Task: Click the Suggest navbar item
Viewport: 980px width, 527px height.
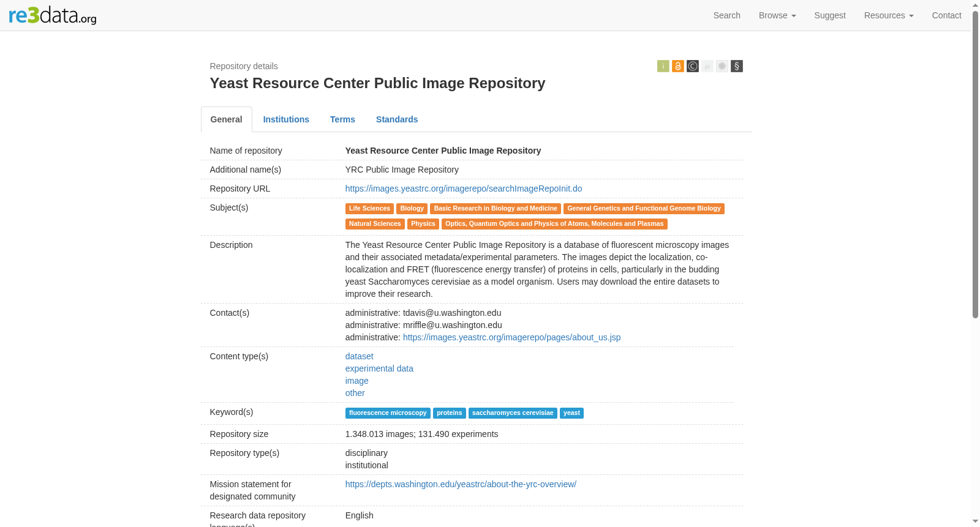Action: (830, 15)
